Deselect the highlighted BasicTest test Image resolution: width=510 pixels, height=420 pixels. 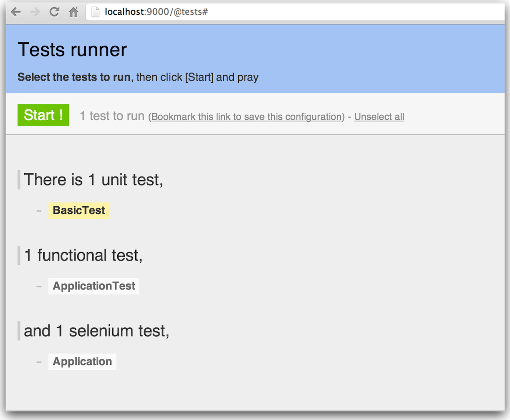[x=78, y=210]
